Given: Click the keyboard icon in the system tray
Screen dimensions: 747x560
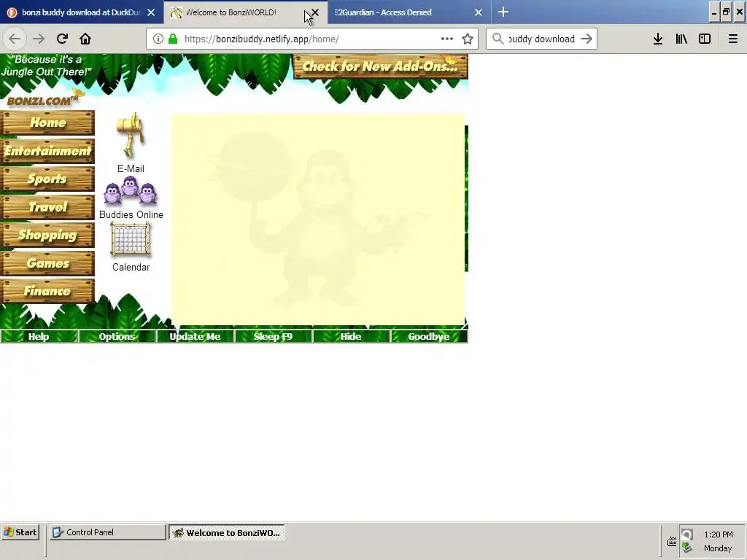Looking at the screenshot, I should 672,542.
